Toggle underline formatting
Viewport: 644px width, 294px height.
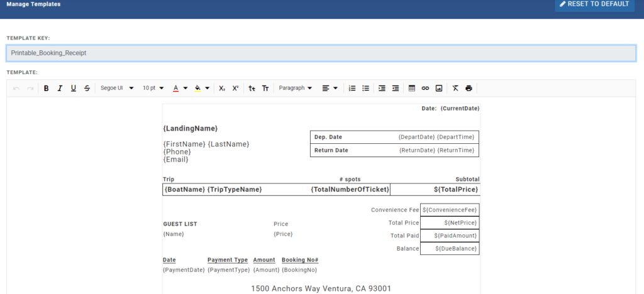point(74,88)
